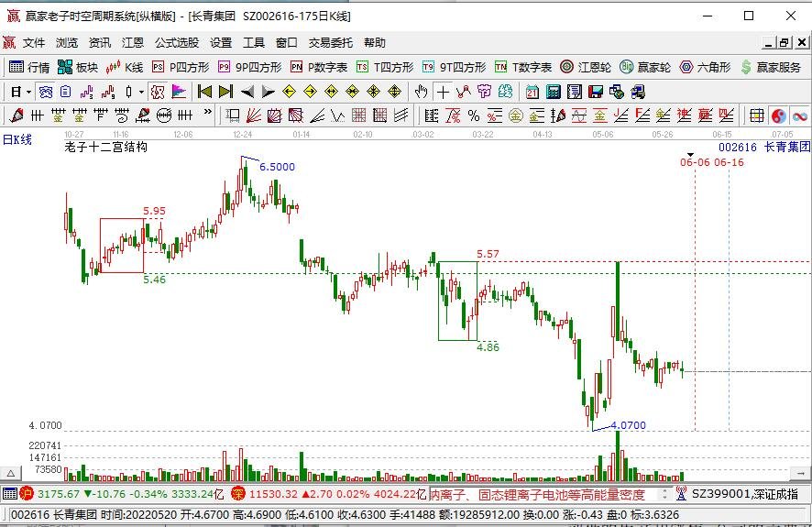Click yellow diamond horizontal expand icon

331,93
